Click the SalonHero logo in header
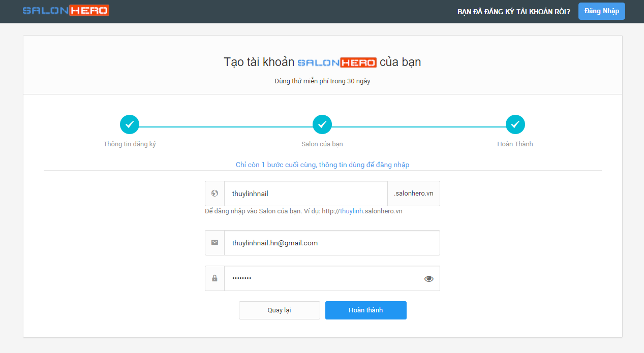Screen dimensions: 644x353 pos(66,10)
